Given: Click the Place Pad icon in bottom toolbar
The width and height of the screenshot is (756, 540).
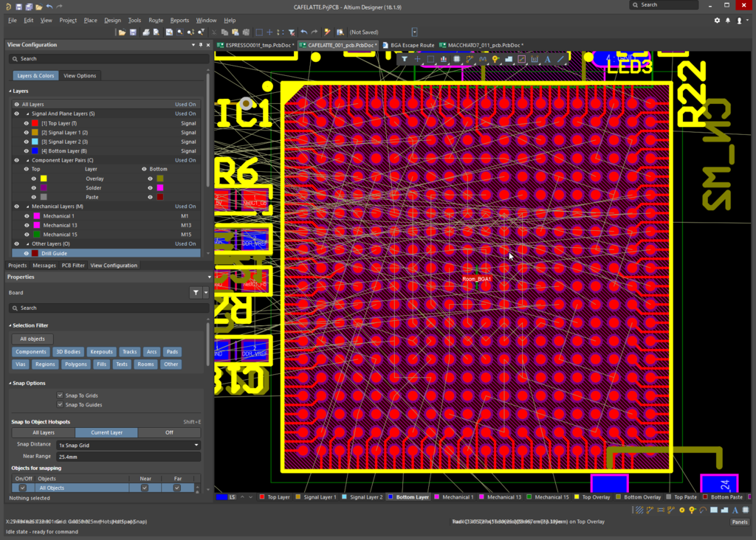Looking at the screenshot, I should (x=681, y=510).
